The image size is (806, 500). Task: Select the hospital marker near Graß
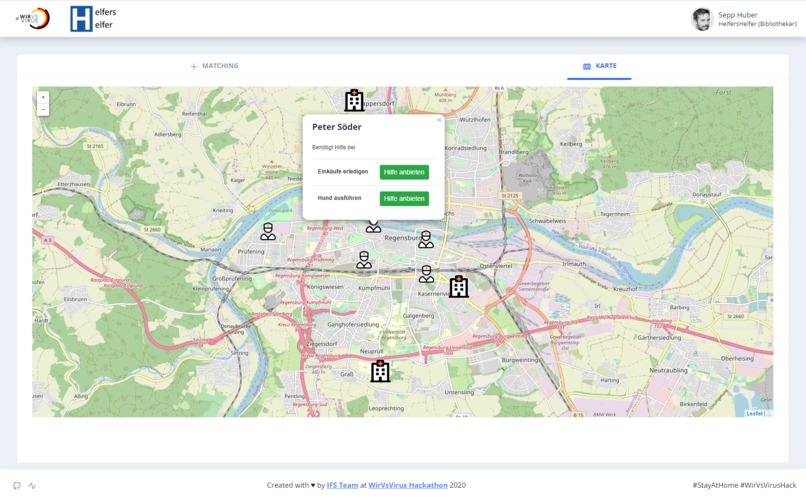point(380,371)
